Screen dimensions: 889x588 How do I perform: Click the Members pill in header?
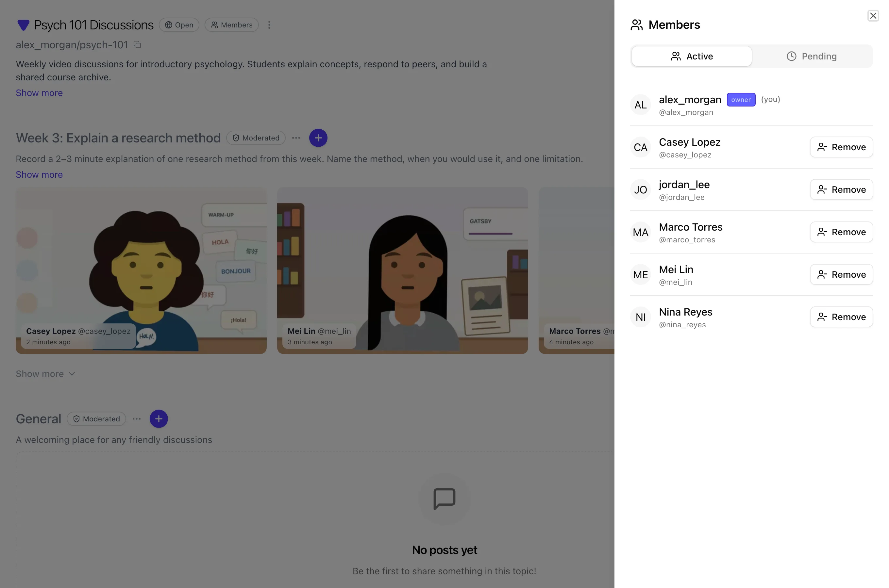pyautogui.click(x=231, y=25)
